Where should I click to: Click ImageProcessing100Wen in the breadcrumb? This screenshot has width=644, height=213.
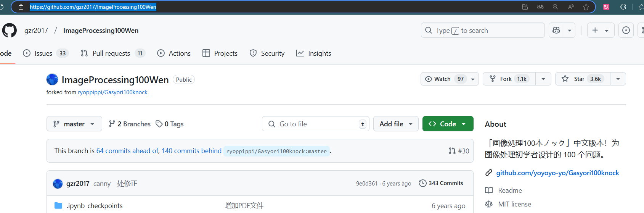(x=101, y=31)
